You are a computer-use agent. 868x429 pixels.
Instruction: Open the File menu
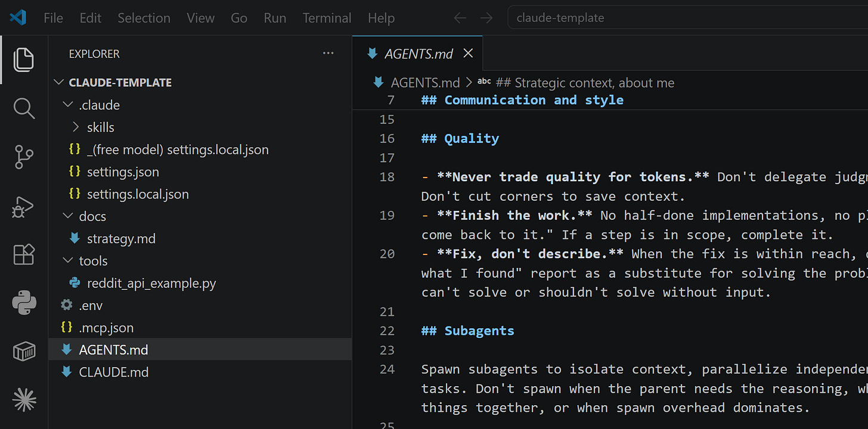pos(53,18)
